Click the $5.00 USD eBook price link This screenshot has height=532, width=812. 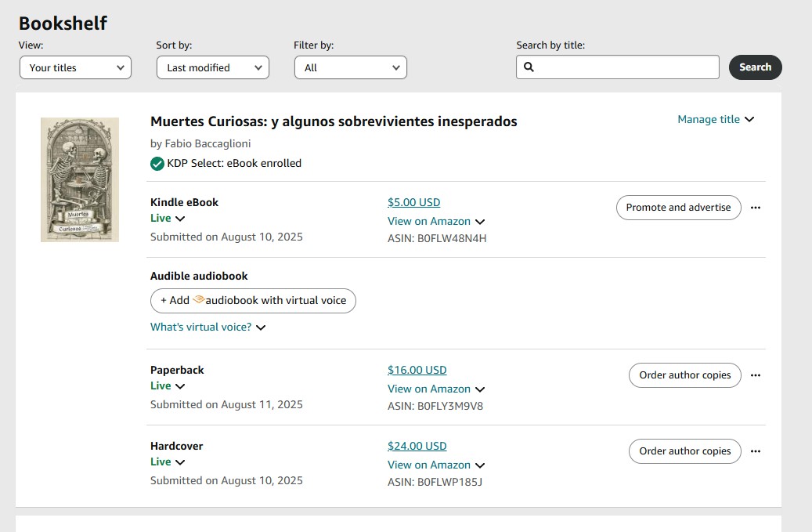click(x=413, y=202)
